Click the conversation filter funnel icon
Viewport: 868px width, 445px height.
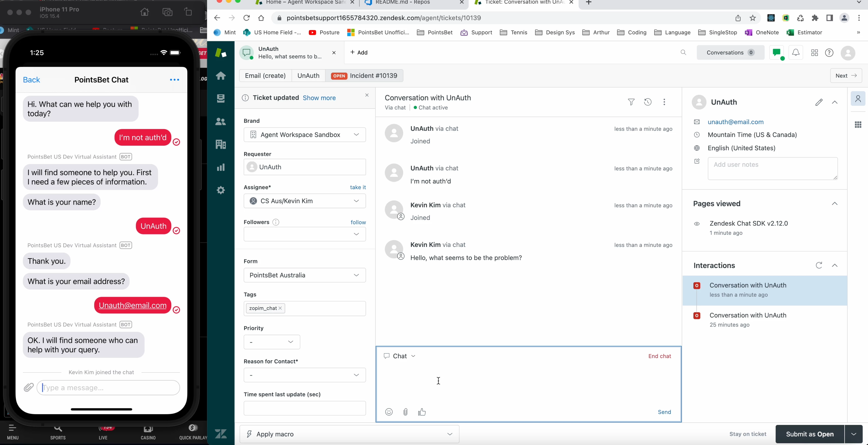coord(631,102)
